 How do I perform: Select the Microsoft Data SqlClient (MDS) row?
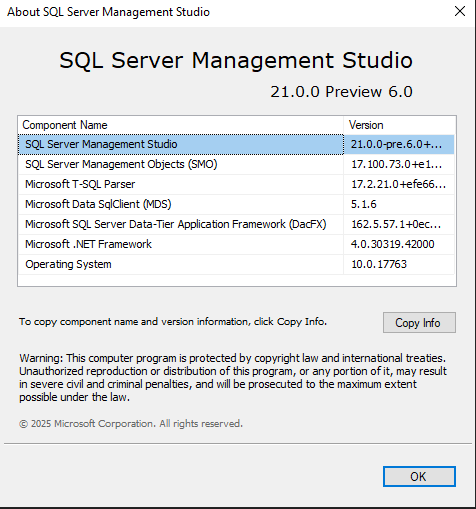(x=236, y=204)
